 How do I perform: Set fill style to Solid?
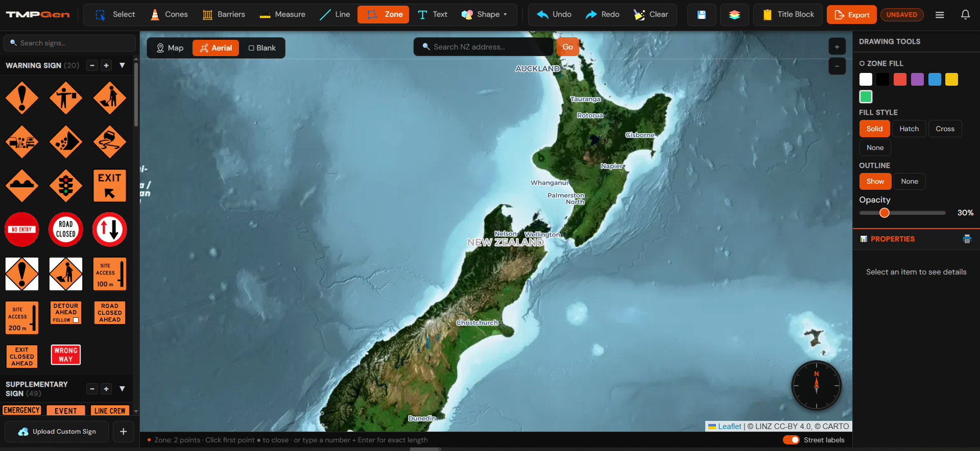874,129
